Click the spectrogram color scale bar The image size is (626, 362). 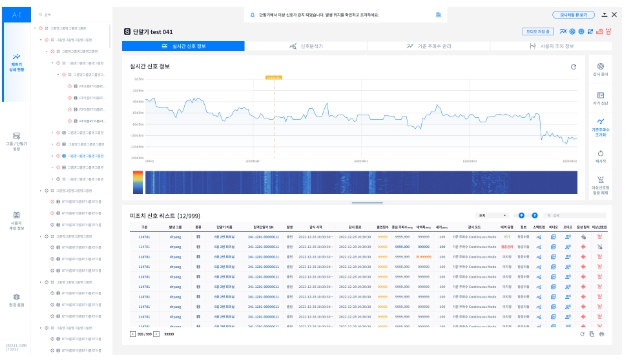pos(138,182)
